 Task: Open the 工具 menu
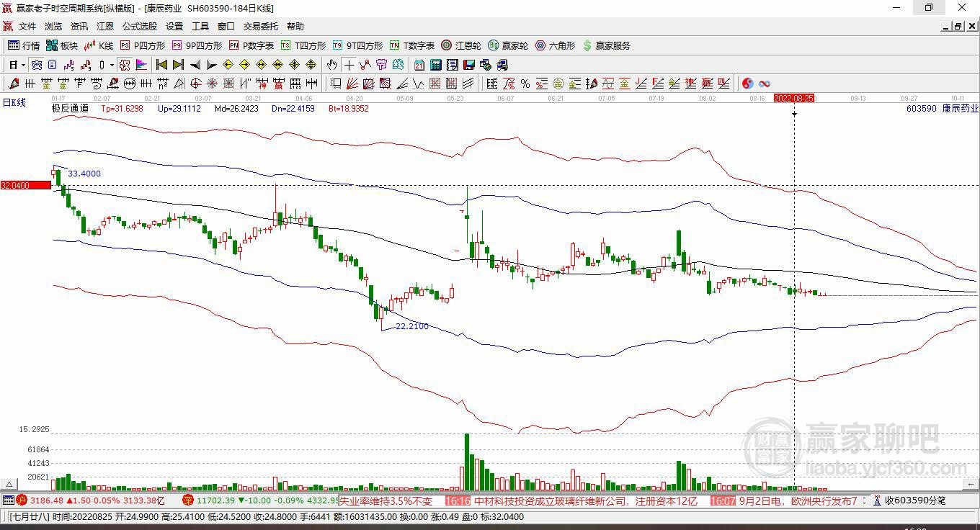click(x=200, y=26)
